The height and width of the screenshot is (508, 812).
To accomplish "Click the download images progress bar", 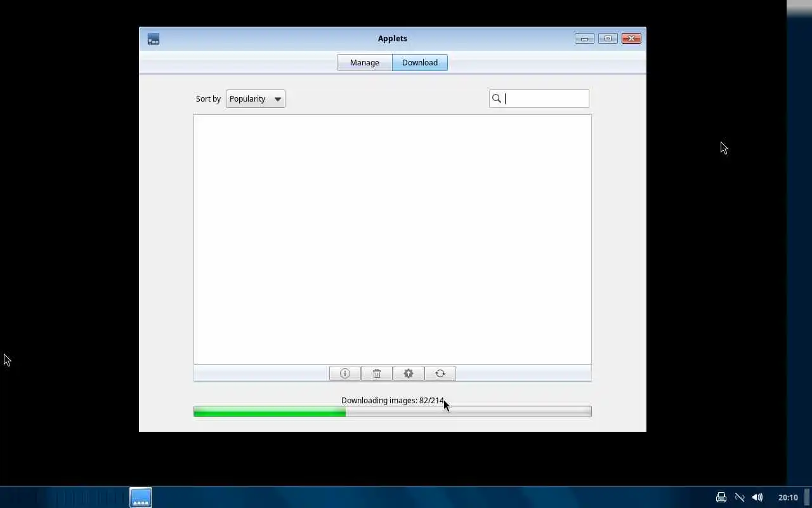I will [393, 411].
